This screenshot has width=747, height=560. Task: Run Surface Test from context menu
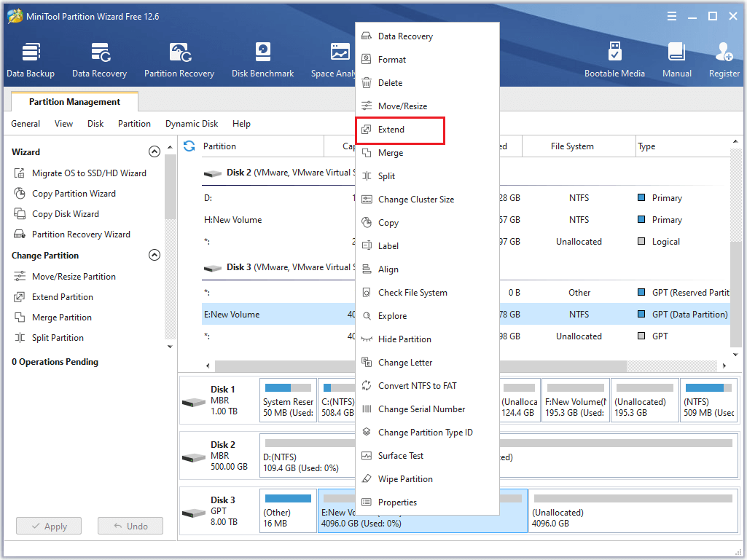click(x=427, y=456)
